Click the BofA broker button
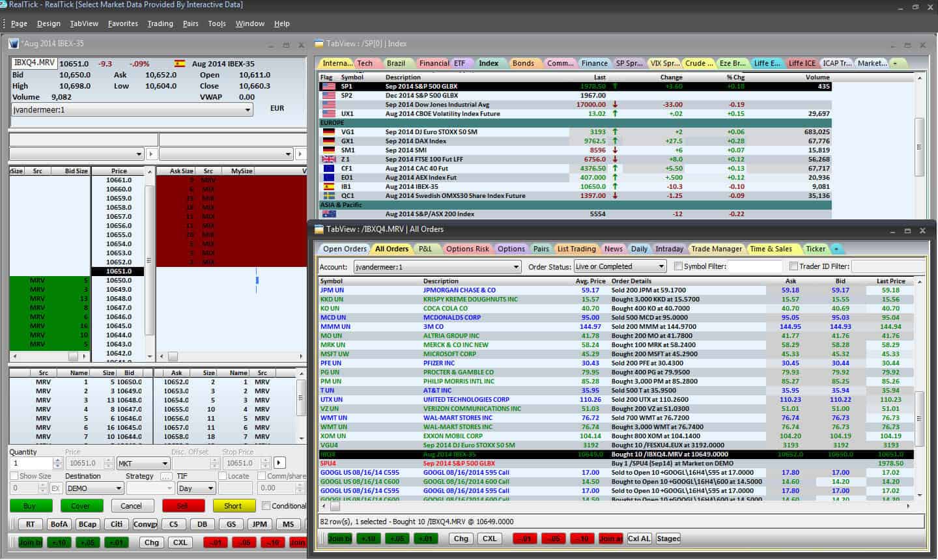The width and height of the screenshot is (938, 560). 59,524
